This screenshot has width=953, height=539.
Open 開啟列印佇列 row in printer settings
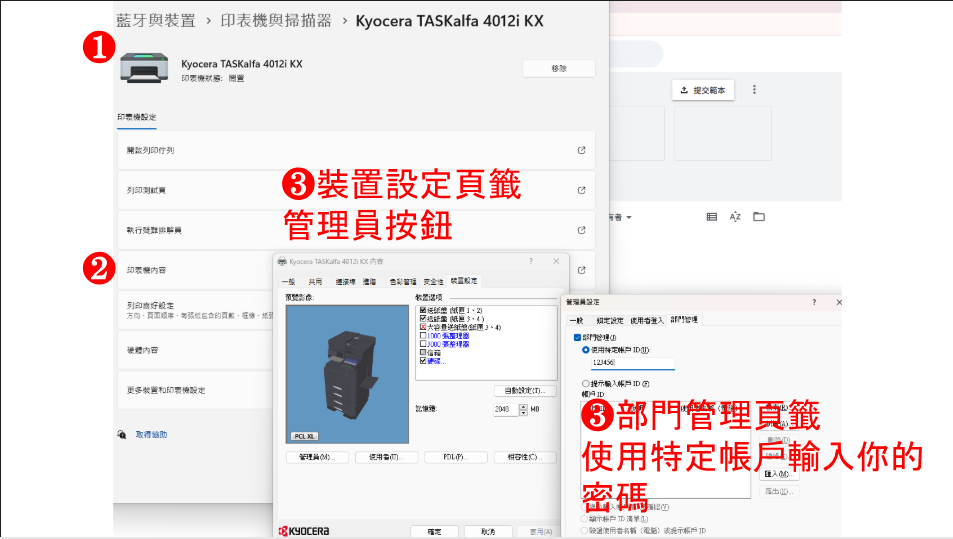pos(356,150)
